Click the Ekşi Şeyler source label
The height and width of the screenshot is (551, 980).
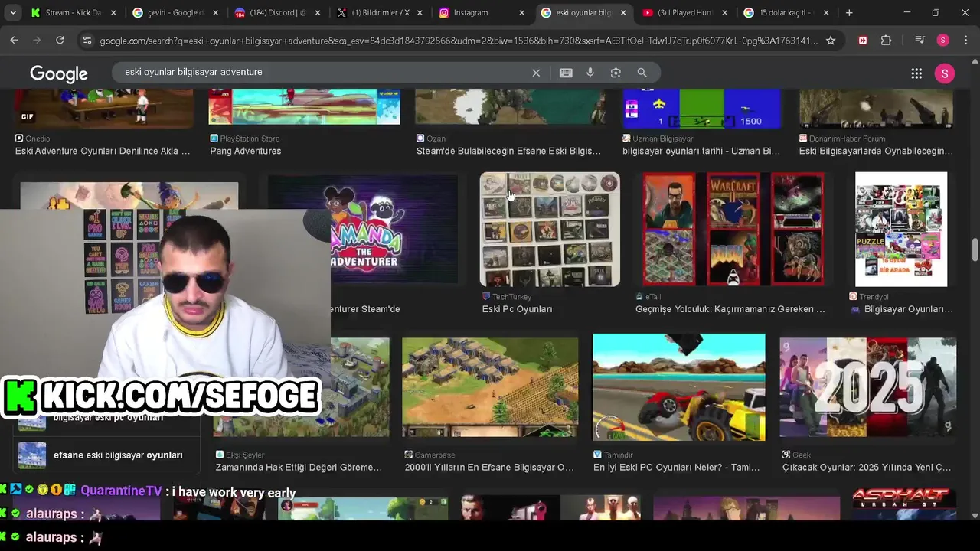(x=244, y=455)
